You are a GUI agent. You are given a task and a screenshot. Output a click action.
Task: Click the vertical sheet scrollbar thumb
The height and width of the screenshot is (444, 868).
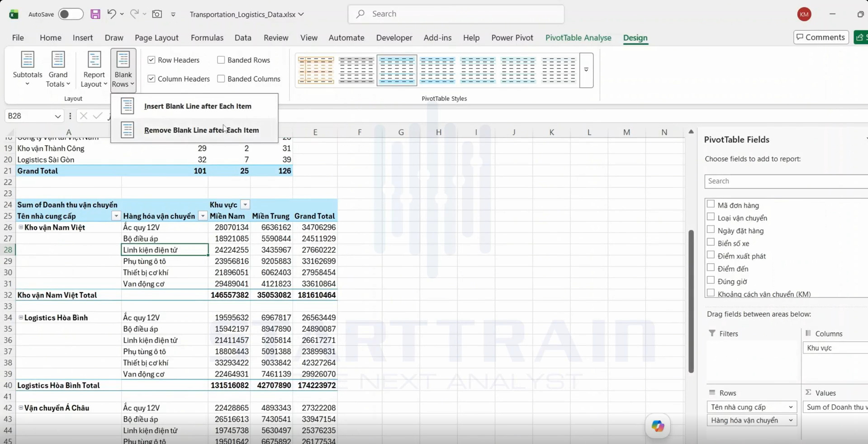691,301
